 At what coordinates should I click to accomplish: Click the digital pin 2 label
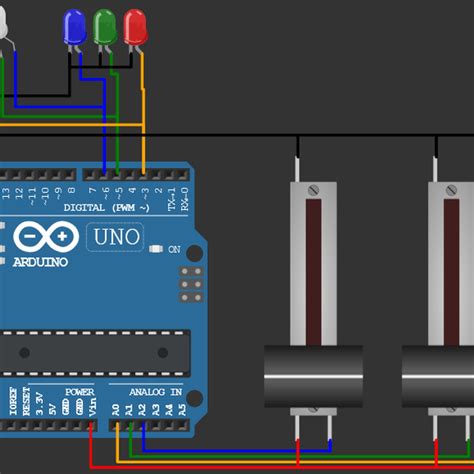click(x=158, y=190)
